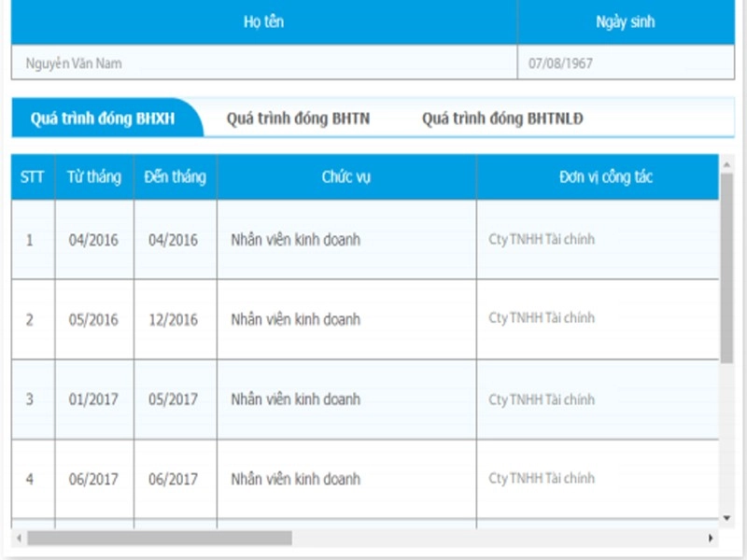Click the horizontal scrollbar thumb
This screenshot has width=747, height=560.
pos(159,537)
